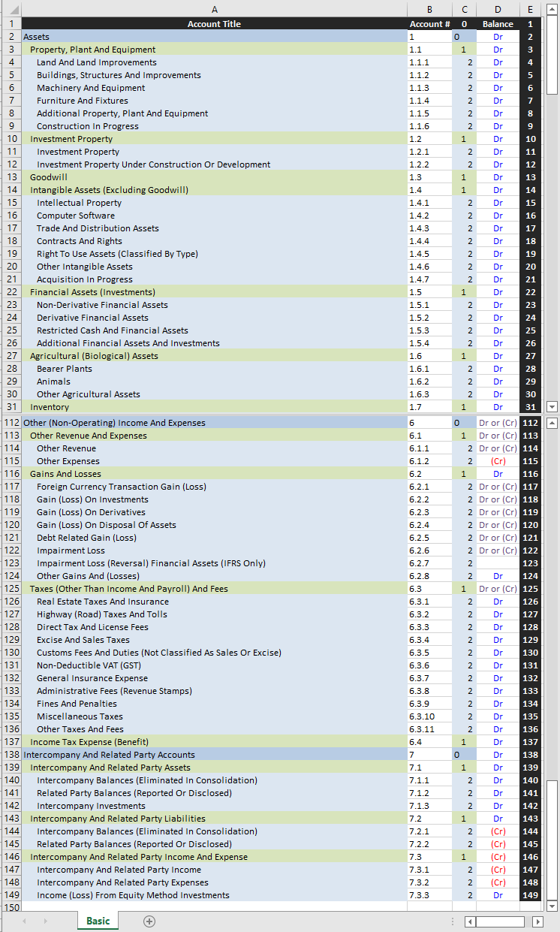Select Restricted Cash And Financial Assets cell
The height and width of the screenshot is (932, 560).
coord(215,330)
